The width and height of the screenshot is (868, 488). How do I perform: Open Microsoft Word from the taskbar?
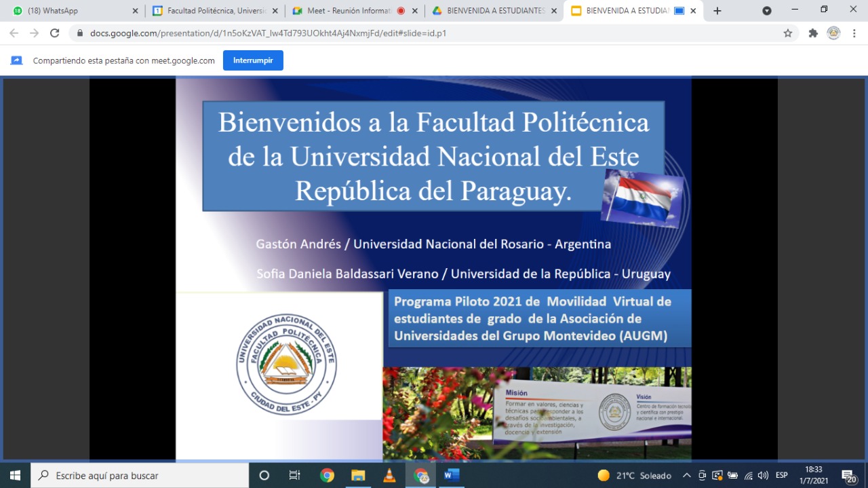click(x=452, y=476)
